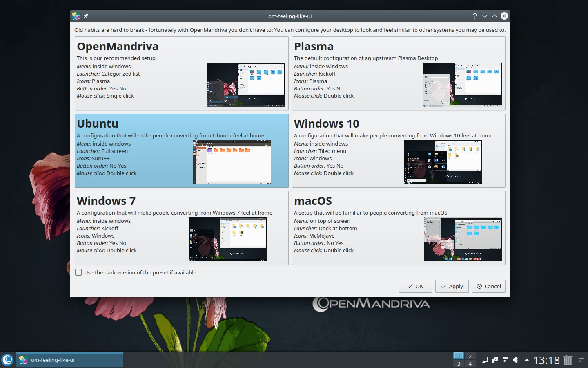Switch to virtual desktop 4
588x368 pixels.
pos(470,364)
